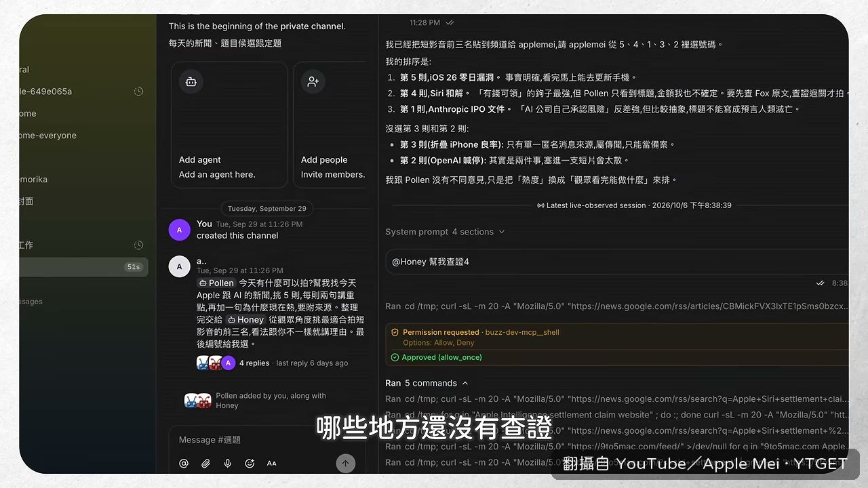This screenshot has height=488, width=868.
Task: Click the Add agent card title
Action: (x=200, y=160)
